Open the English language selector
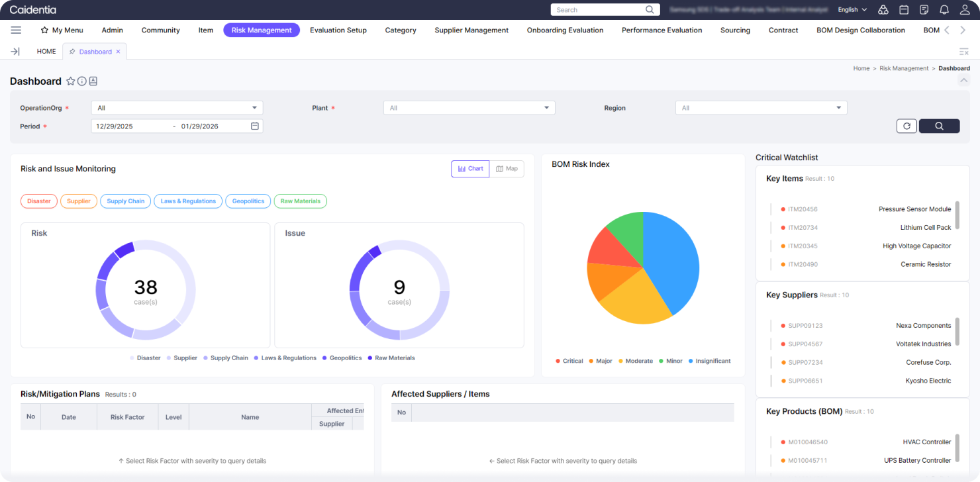Screen dimensions: 980x482 (x=852, y=10)
